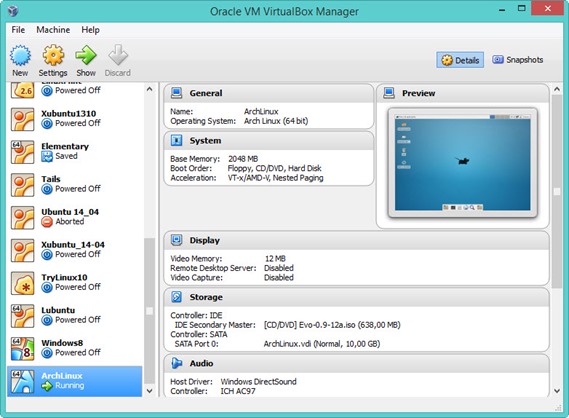Select the Xubuntu_14-04 machine name
Viewport: 569px width, 418px height.
click(73, 245)
